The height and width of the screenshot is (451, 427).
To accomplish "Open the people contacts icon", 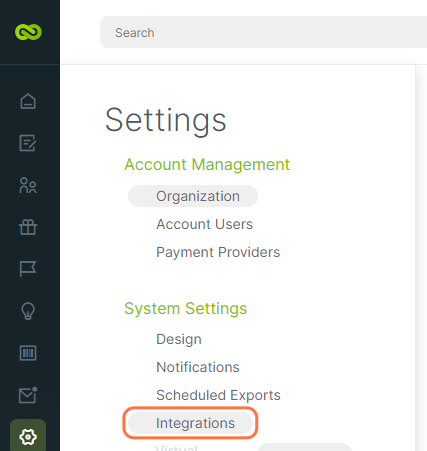I will click(28, 185).
